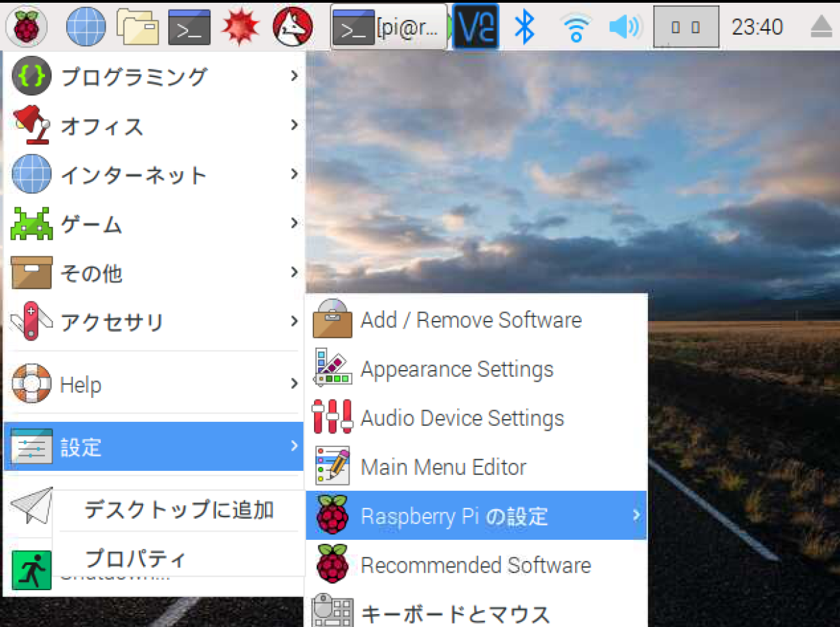This screenshot has height=627, width=840.
Task: Open the Mathematica red spiky icon
Action: coord(240,27)
